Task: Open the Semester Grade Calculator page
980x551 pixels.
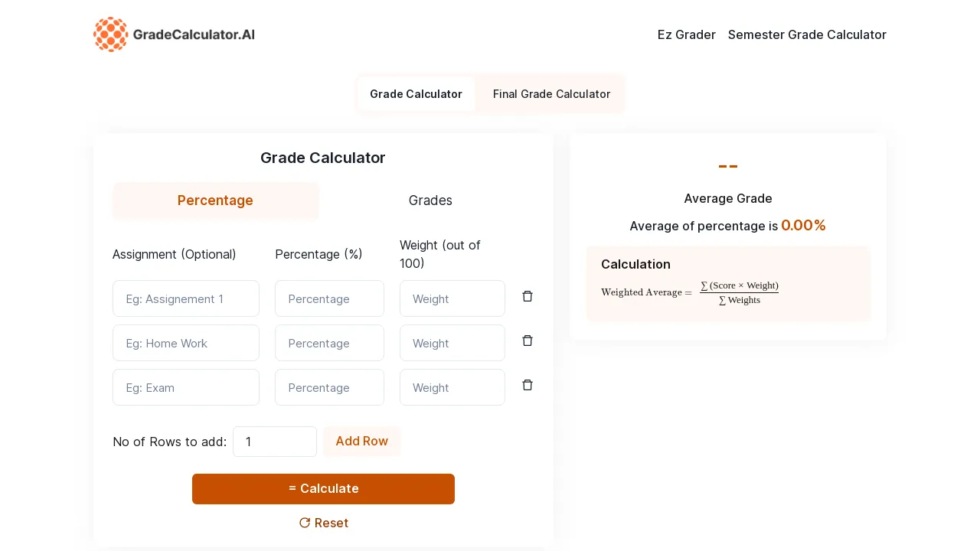Action: [807, 34]
